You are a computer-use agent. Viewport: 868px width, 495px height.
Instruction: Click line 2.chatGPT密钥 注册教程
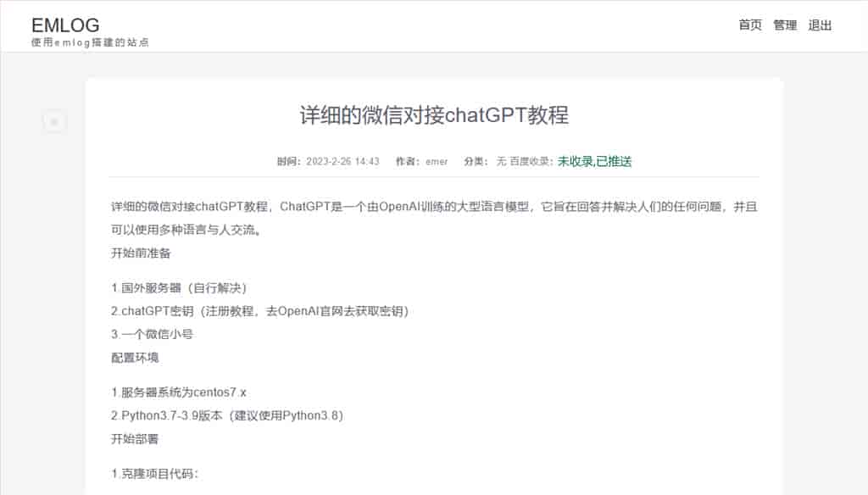(x=259, y=311)
